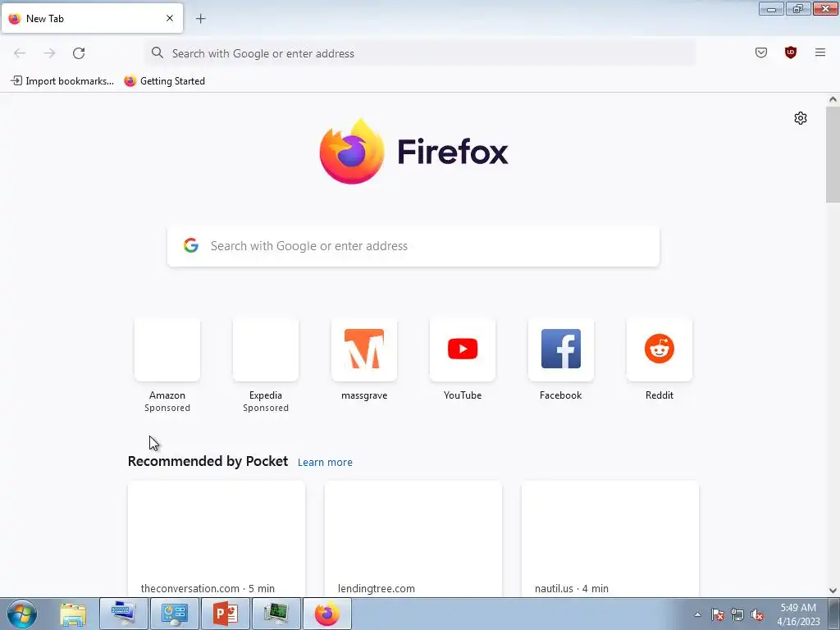Open the nautil.us Pocket story card
Screen dimensions: 840x630
610,538
